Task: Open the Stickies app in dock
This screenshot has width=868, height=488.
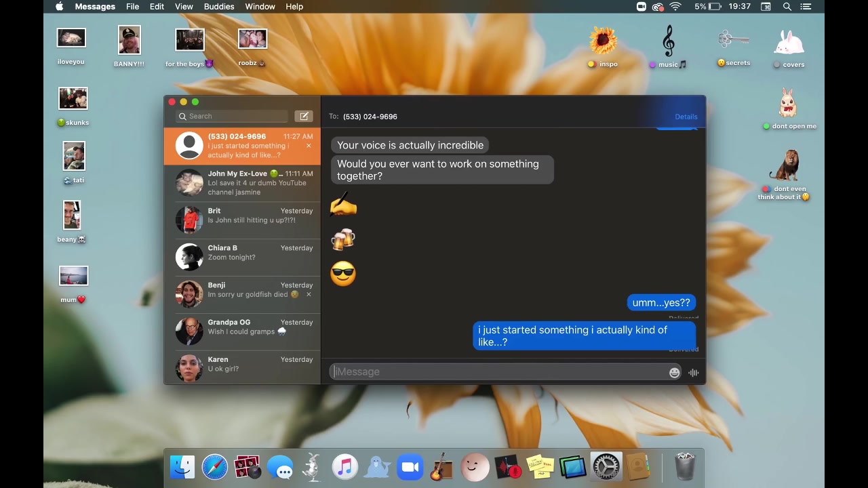Action: click(540, 467)
